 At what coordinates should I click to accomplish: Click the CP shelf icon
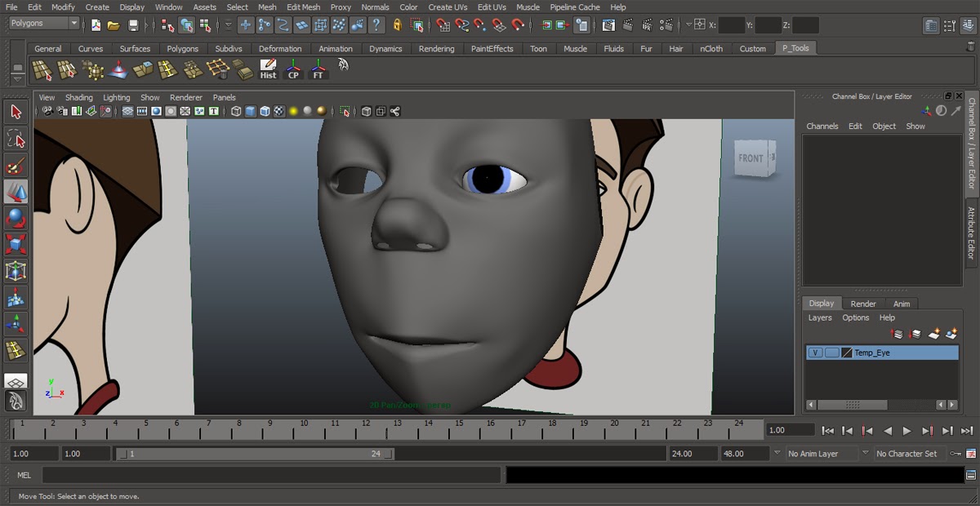coord(293,69)
